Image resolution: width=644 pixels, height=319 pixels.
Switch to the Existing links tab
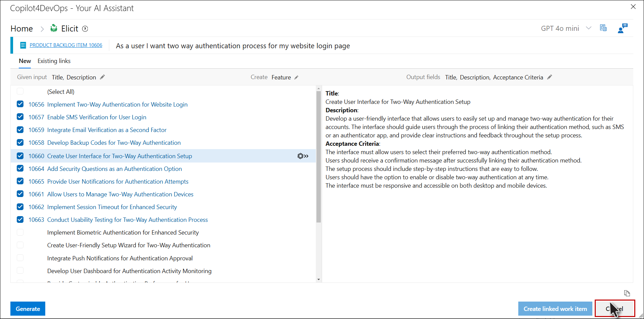coord(54,61)
